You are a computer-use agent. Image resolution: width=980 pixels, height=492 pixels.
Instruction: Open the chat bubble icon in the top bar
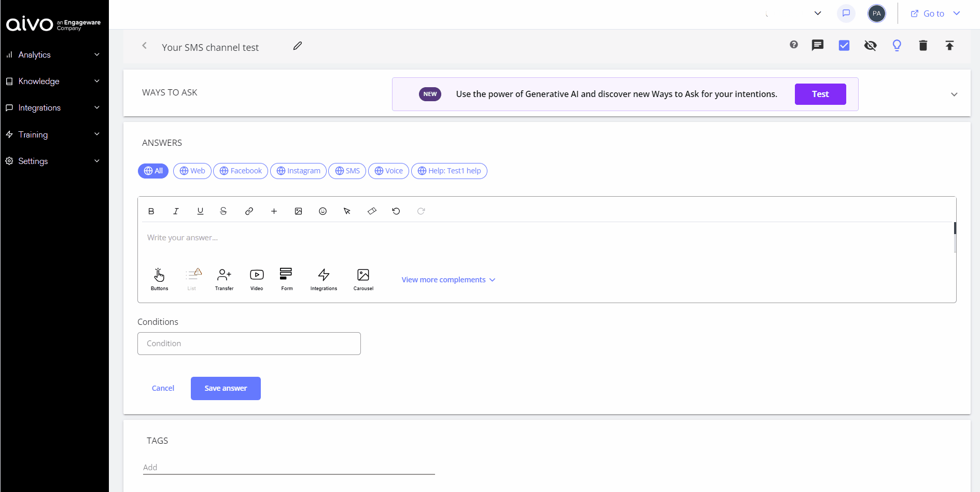[846, 13]
